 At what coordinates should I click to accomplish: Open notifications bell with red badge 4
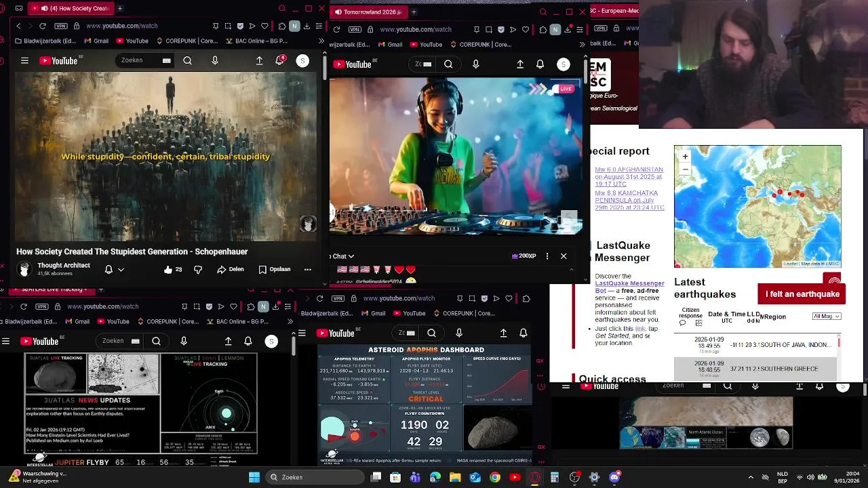pos(280,60)
